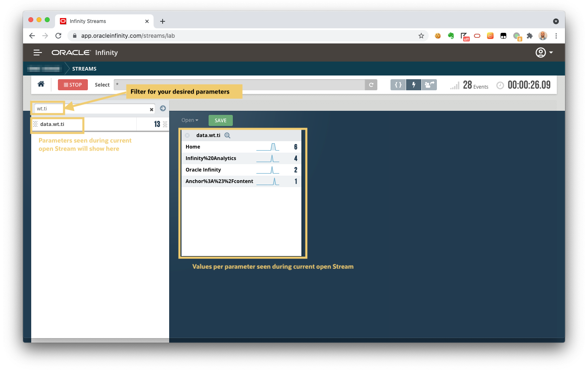Select the Home value row
Screen dimensions: 588x373
coord(241,147)
